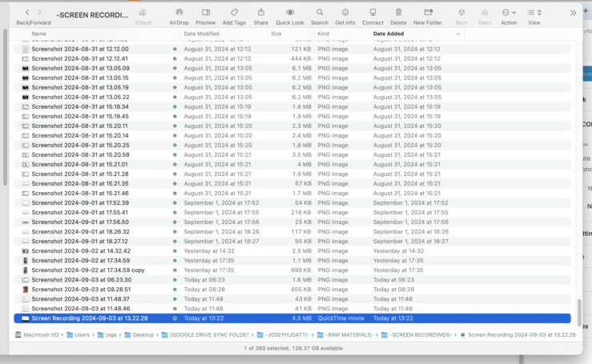Open the Share toolbar icon
This screenshot has height=364, width=592.
pos(261,13)
